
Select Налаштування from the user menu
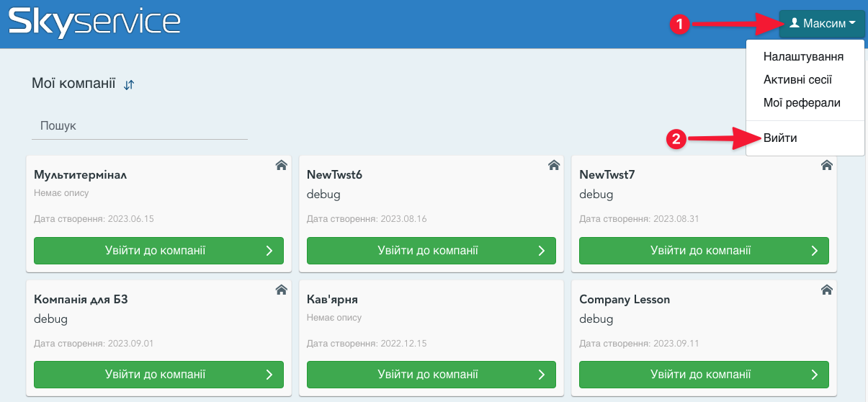[x=803, y=57]
